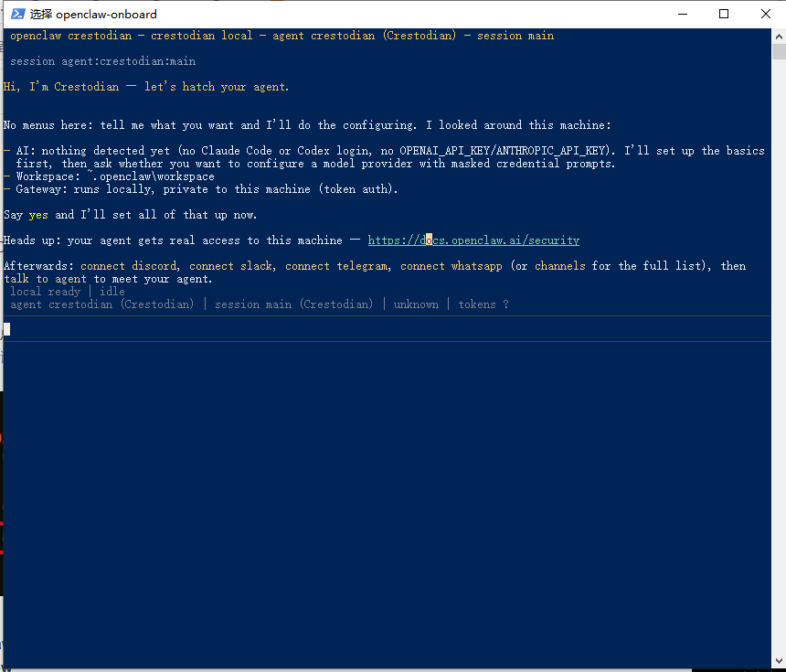
Task: Click 'local ready' status text
Action: 45,292
